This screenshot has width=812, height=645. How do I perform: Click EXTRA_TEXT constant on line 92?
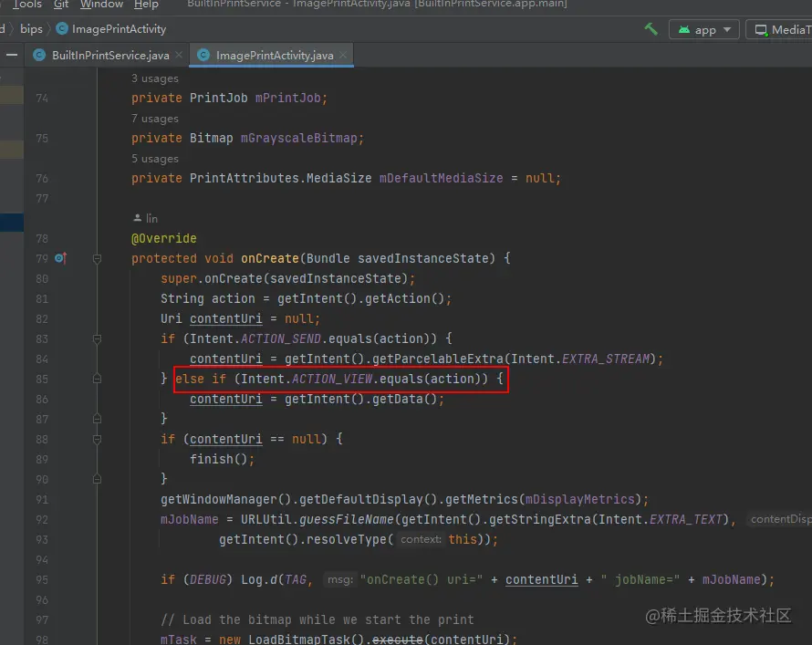686,519
